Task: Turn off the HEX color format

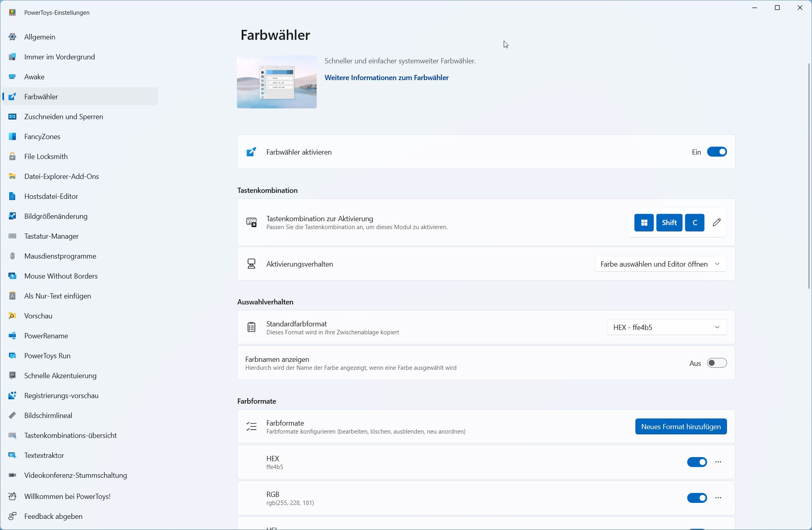Action: pyautogui.click(x=697, y=462)
